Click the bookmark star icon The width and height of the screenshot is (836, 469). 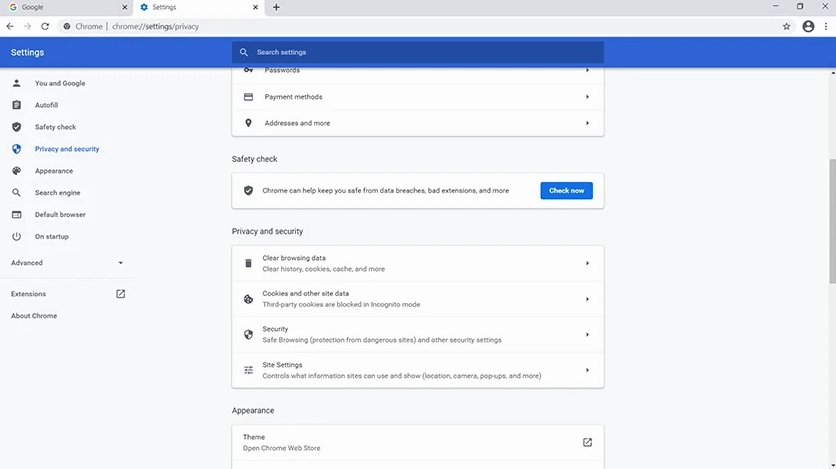point(786,26)
